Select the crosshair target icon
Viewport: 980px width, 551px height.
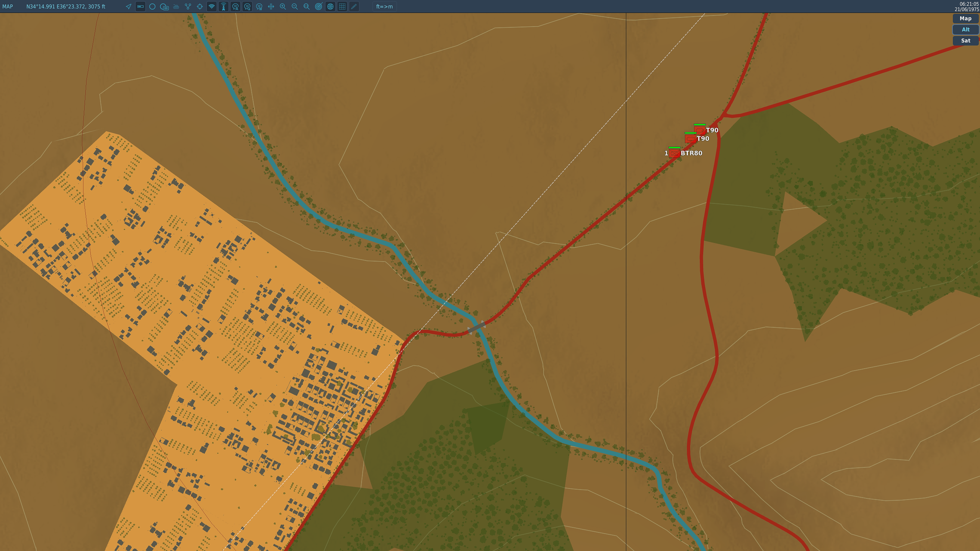[200, 7]
